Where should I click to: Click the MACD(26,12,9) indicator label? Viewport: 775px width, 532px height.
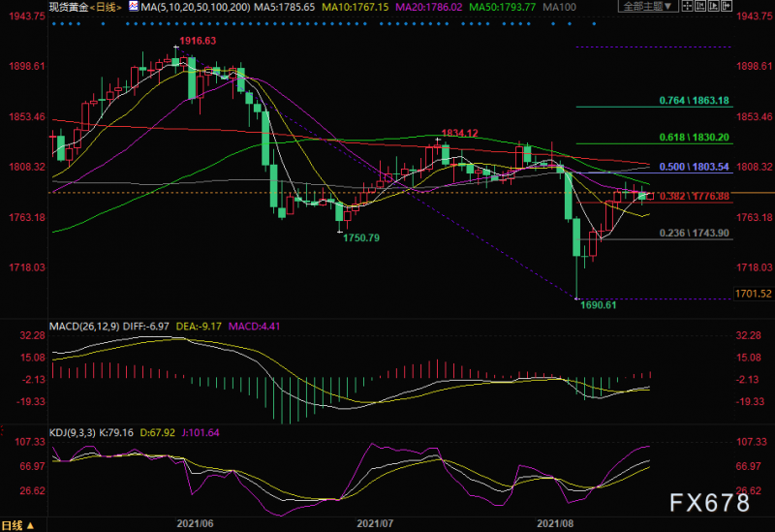84,327
